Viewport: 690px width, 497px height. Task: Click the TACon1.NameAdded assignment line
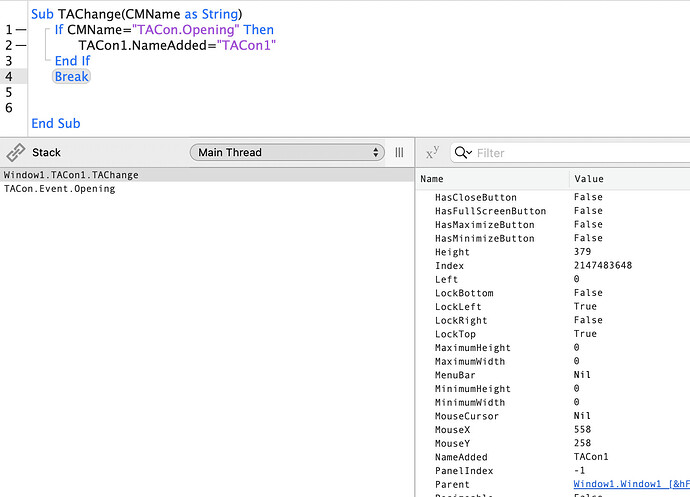click(177, 45)
